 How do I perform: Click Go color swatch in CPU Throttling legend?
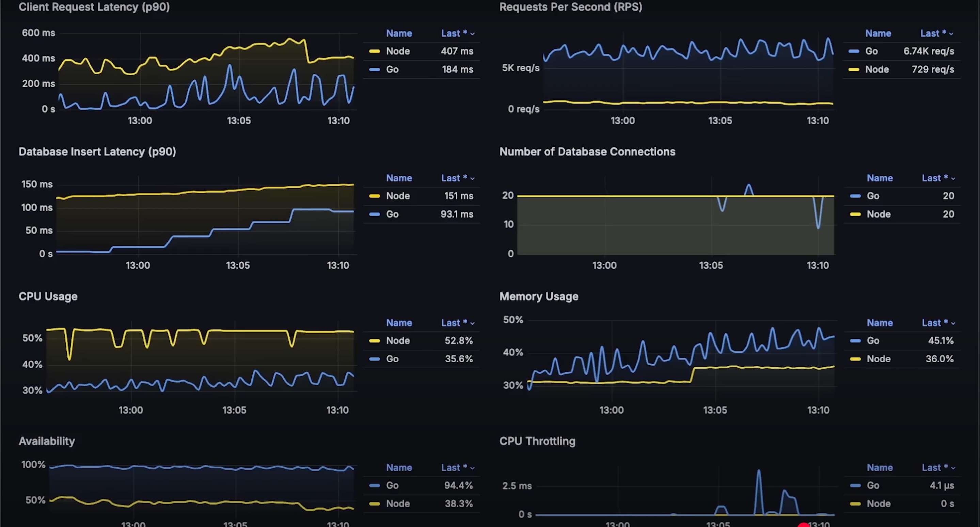click(855, 485)
